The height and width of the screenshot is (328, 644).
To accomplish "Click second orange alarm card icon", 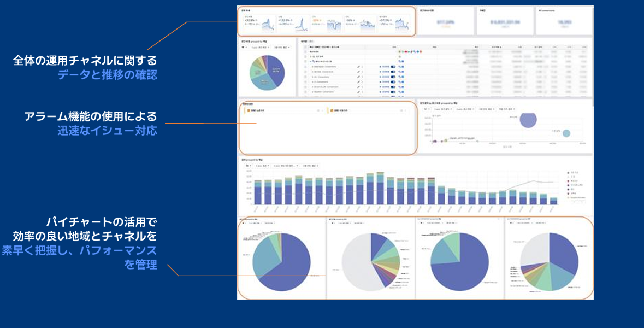I will [x=330, y=110].
